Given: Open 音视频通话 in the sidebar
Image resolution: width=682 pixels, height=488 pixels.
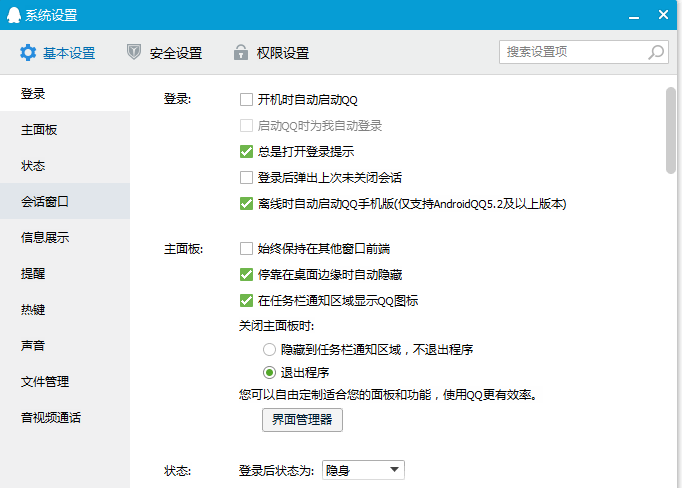Looking at the screenshot, I should [x=65, y=418].
